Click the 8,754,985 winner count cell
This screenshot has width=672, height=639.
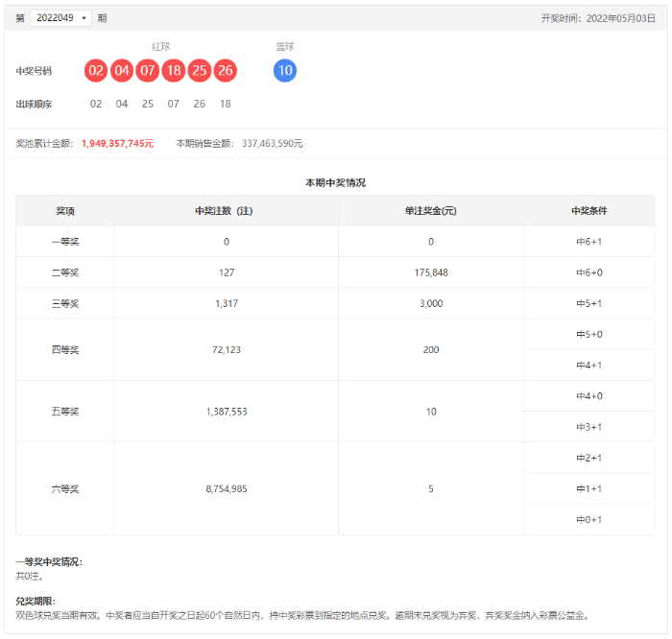tap(226, 488)
